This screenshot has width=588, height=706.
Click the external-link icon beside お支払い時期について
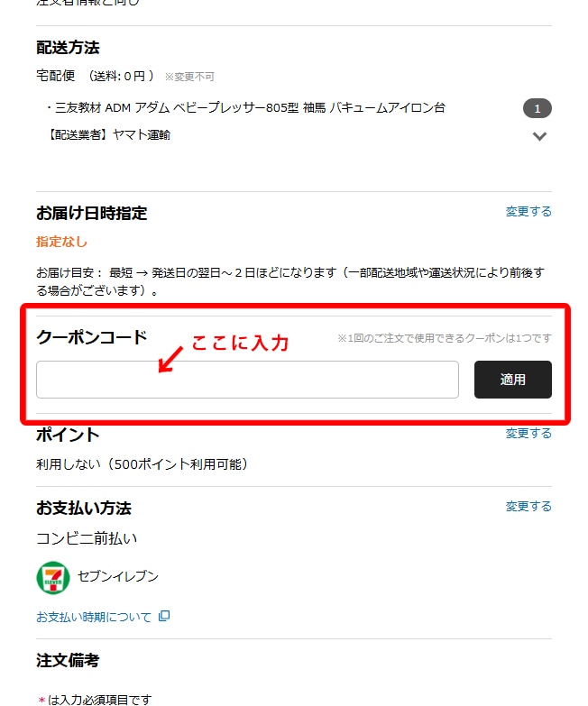(164, 616)
